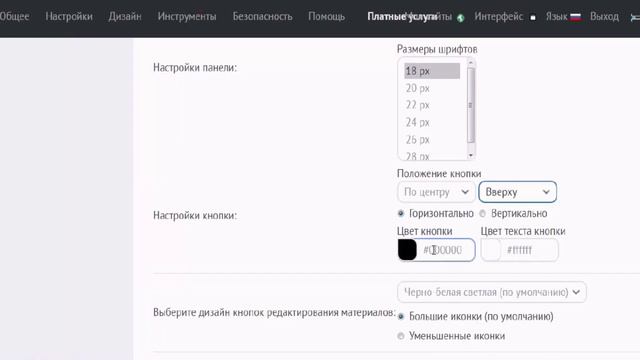
Task: Click the white square icon beside Интерфейс
Action: [x=533, y=18]
